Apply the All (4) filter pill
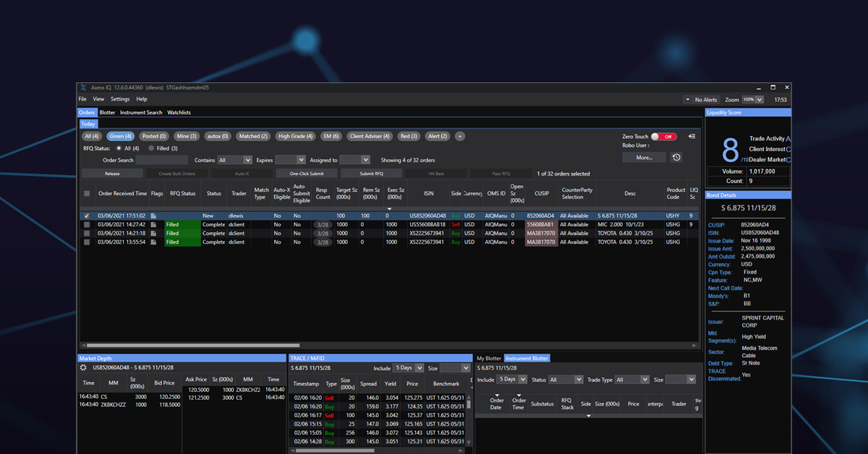This screenshot has height=454, width=868. (92, 136)
